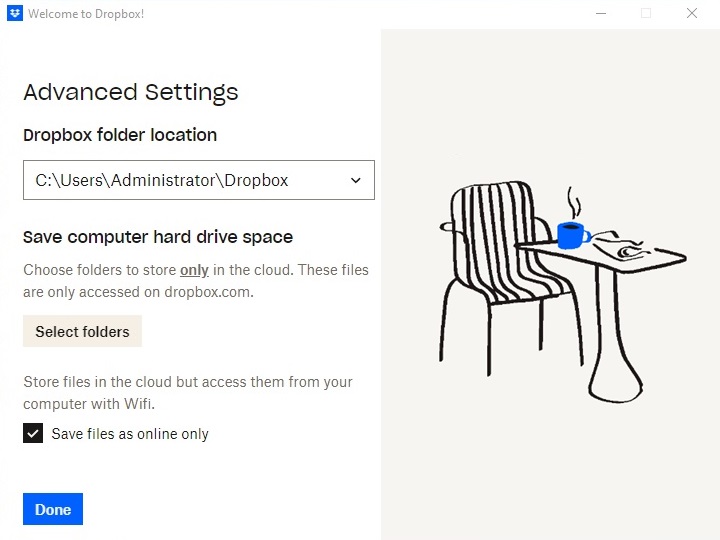Click the underlined word 'only'
Image resolution: width=720 pixels, height=540 pixels.
(x=194, y=270)
